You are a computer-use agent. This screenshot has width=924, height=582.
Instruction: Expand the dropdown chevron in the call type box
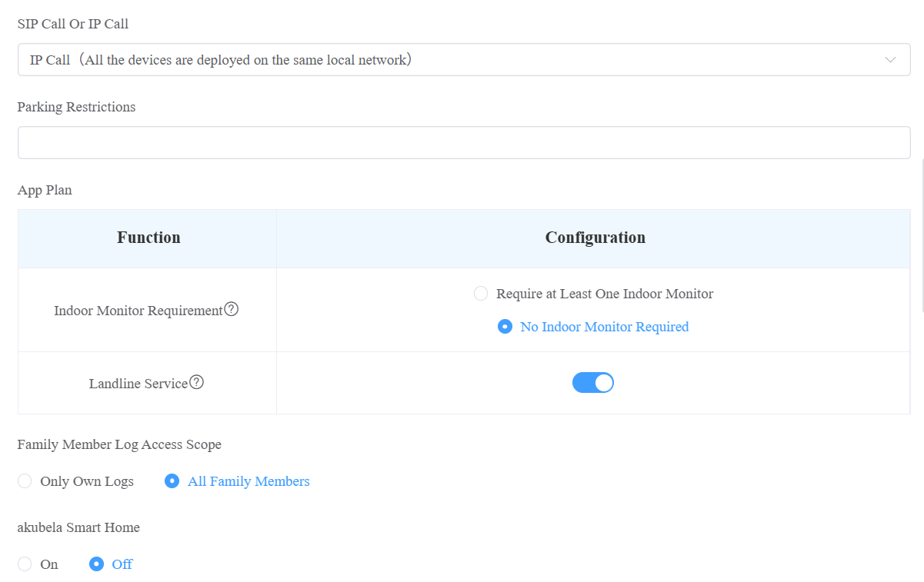891,60
